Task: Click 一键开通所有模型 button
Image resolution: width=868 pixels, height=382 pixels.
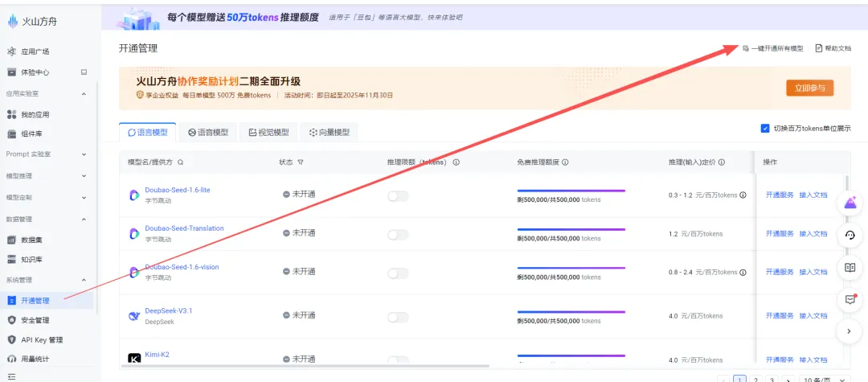Action: 773,49
